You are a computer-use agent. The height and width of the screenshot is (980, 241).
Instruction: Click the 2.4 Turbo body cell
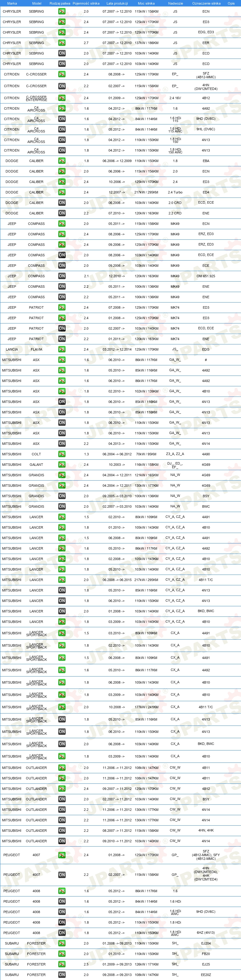click(x=175, y=193)
